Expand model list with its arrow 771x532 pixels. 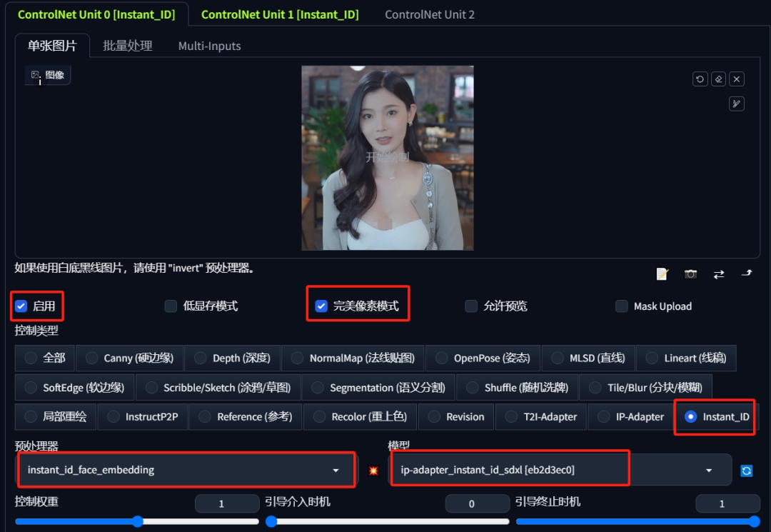pos(709,471)
